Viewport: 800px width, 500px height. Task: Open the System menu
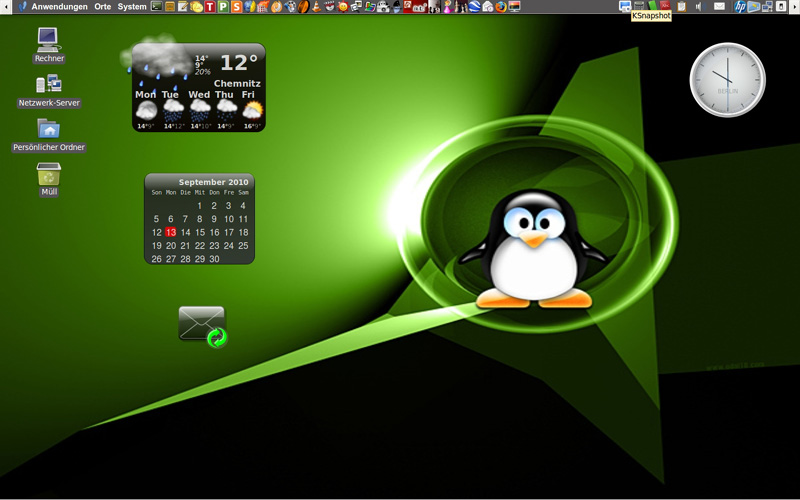132,7
